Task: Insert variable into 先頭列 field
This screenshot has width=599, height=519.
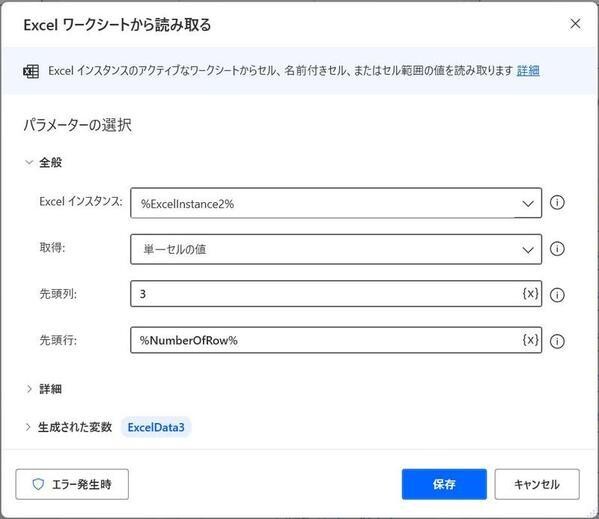Action: (531, 294)
